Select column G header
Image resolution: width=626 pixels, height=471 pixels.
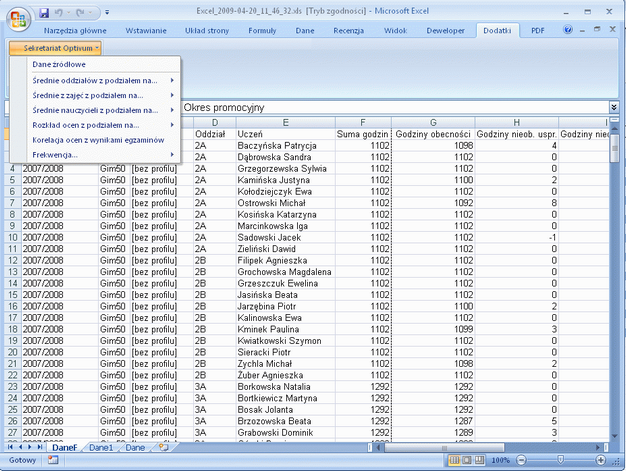(433, 123)
